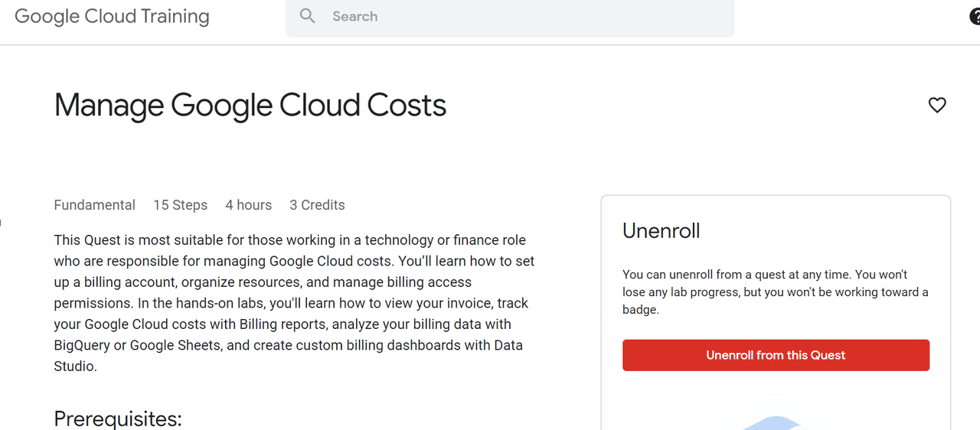Click the quest description paragraph

(x=295, y=303)
